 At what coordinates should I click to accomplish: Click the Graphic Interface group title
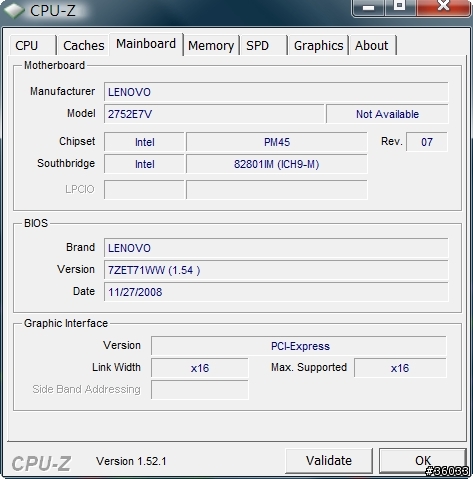tap(66, 323)
